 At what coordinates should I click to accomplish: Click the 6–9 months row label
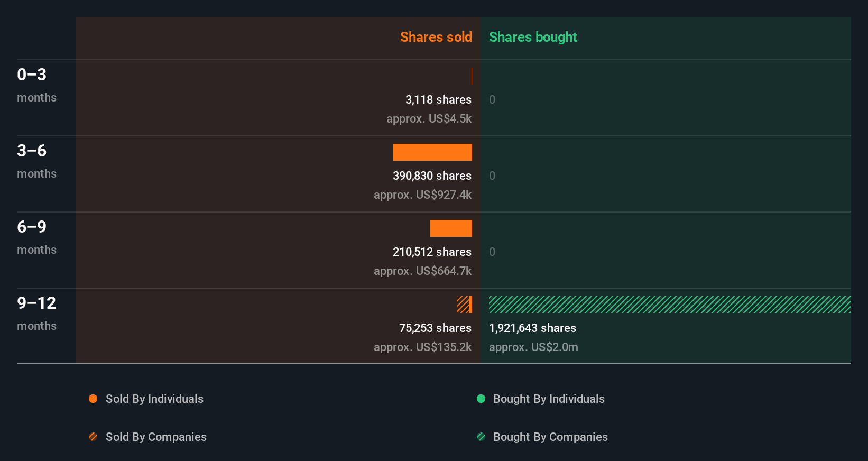(36, 237)
